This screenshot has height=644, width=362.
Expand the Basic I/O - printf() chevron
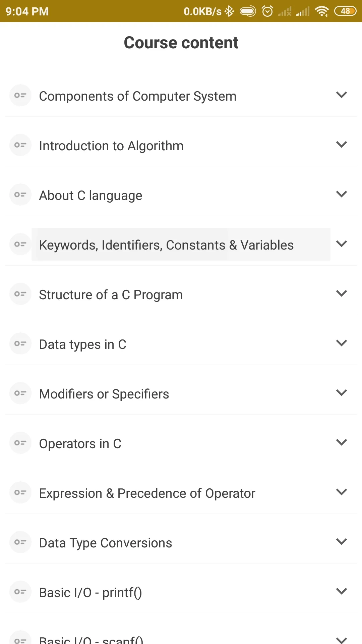coord(341,591)
